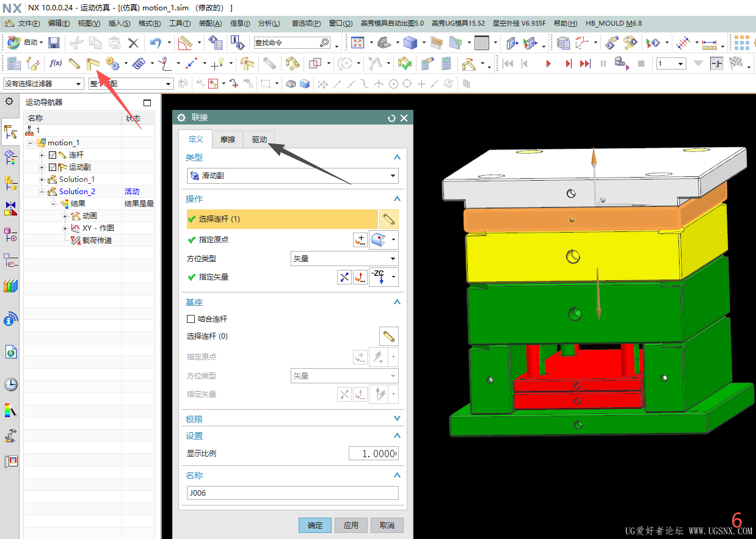
Task: Toggle the 运动副 checkbox in navigator tree
Action: 53,167
